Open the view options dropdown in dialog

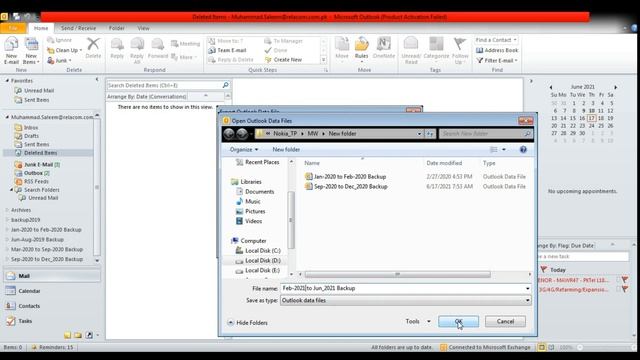[x=504, y=149]
